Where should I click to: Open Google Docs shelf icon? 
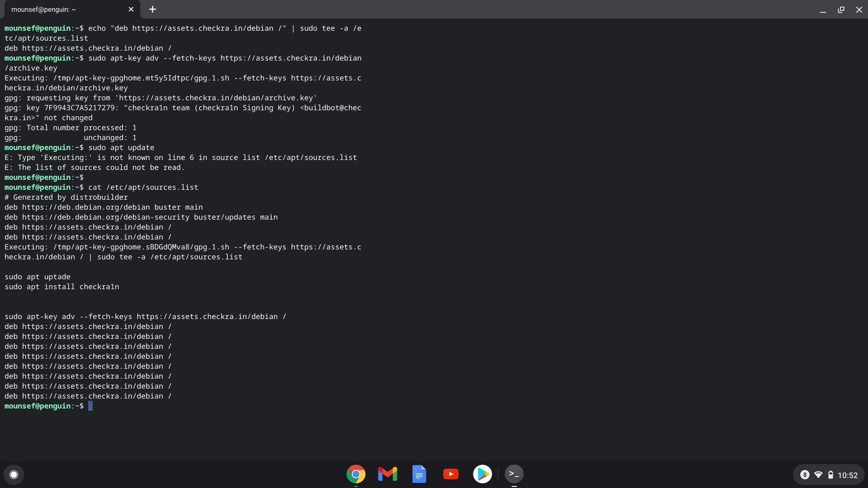[x=419, y=474]
